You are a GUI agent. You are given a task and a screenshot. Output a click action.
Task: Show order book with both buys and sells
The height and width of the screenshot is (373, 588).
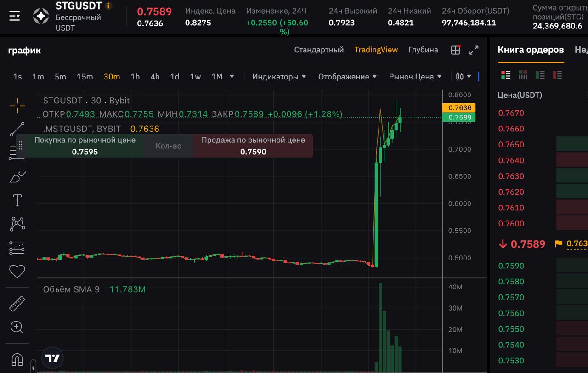click(x=506, y=75)
